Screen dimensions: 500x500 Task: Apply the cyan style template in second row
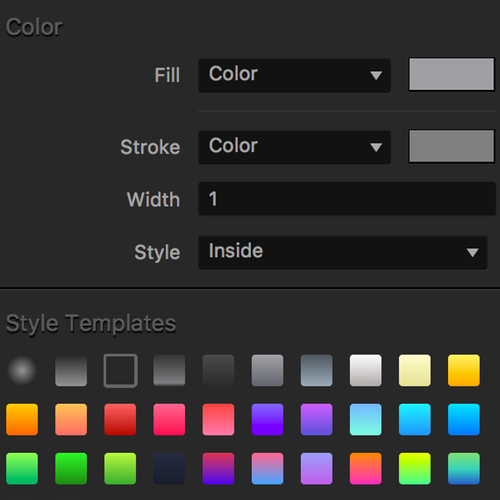point(415,419)
